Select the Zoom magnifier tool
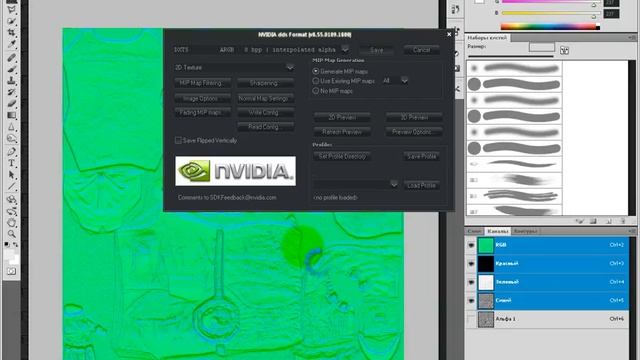This screenshot has width=640, height=360. [x=11, y=234]
